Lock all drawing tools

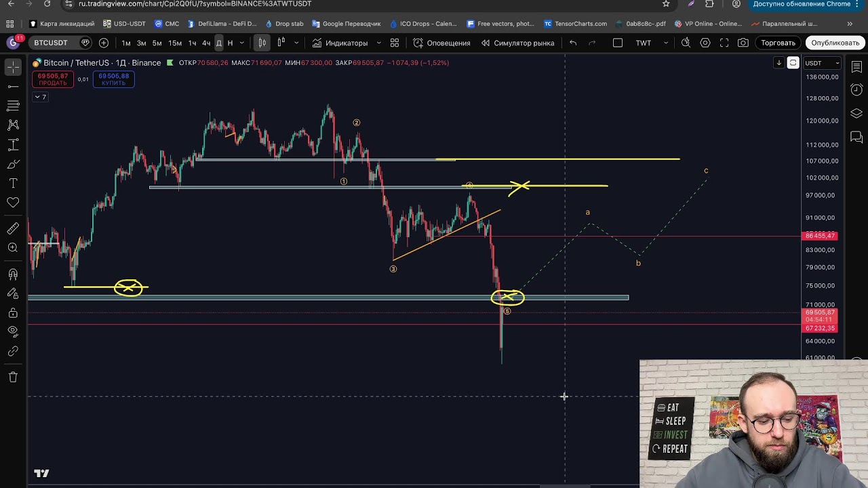tap(13, 312)
